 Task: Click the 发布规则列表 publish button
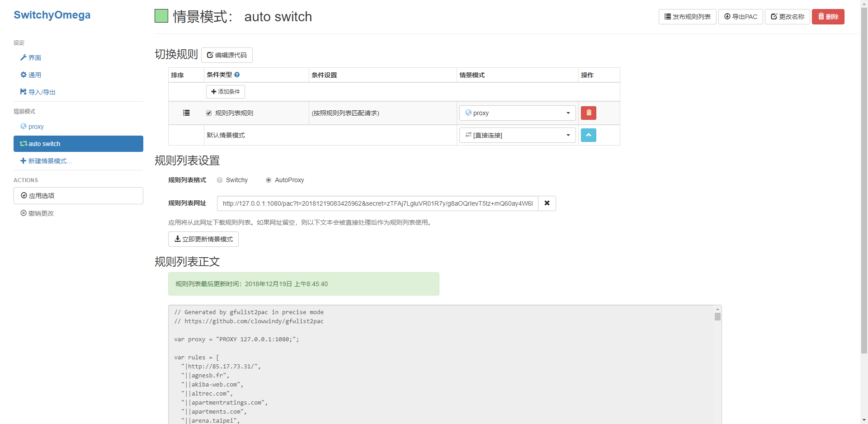pyautogui.click(x=687, y=17)
